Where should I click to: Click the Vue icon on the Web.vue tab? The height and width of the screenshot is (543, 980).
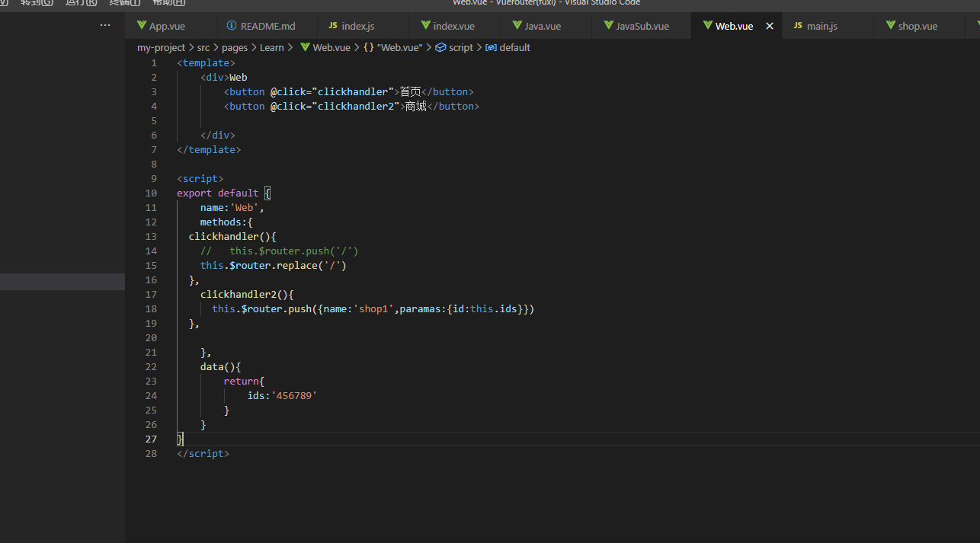pyautogui.click(x=708, y=25)
